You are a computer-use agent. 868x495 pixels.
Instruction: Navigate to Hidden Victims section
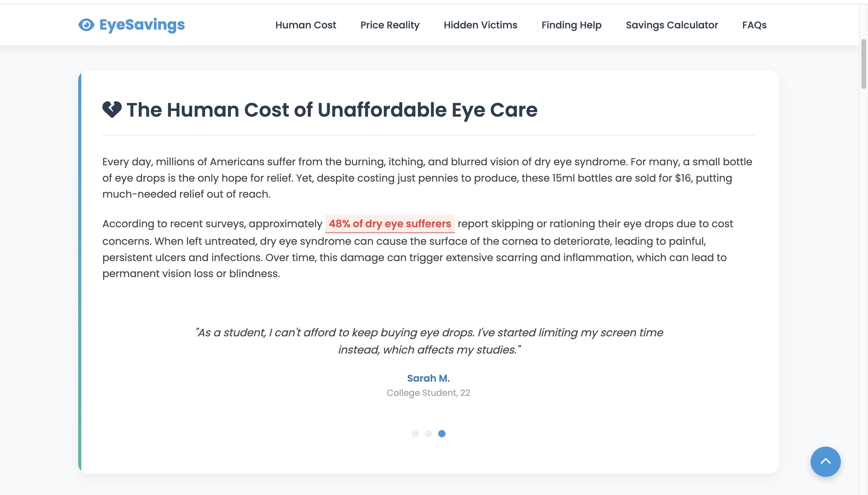coord(480,25)
